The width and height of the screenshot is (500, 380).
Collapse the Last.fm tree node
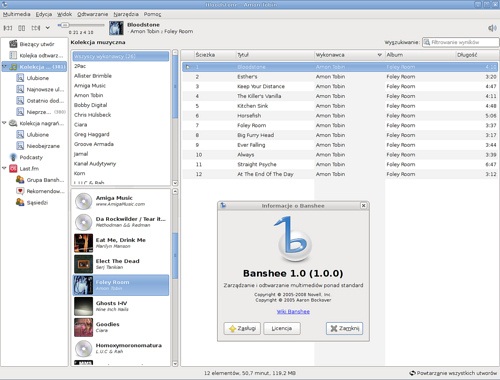4,168
